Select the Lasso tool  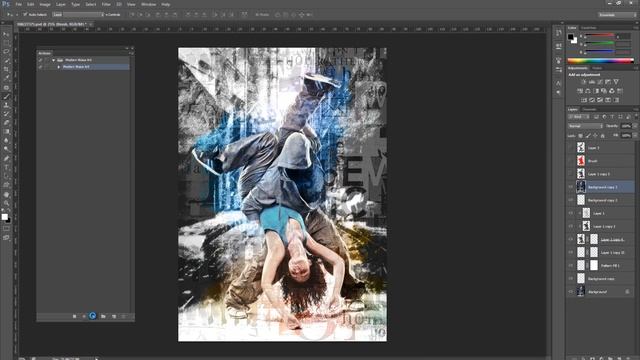click(6, 52)
